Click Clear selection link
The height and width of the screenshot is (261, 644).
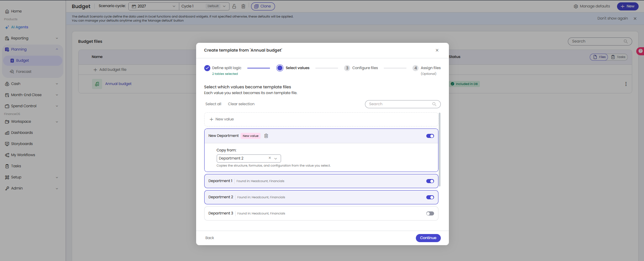pos(241,104)
